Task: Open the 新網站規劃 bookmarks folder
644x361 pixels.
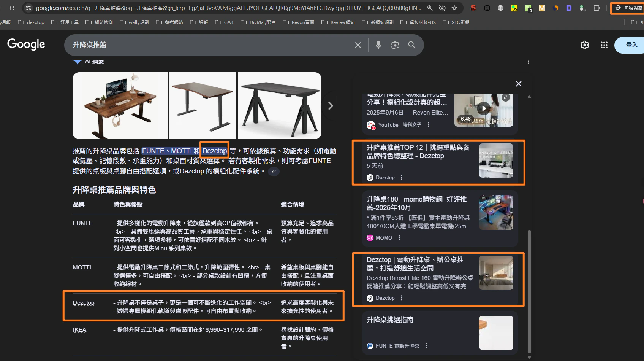Action: 378,22
